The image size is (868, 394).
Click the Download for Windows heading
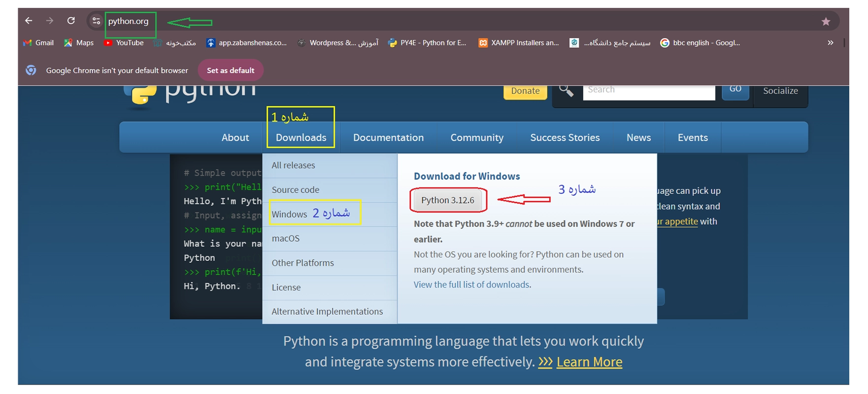pos(467,176)
